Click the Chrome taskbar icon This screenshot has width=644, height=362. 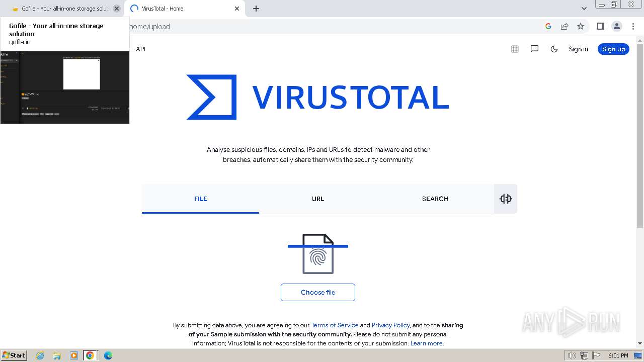[x=90, y=355]
